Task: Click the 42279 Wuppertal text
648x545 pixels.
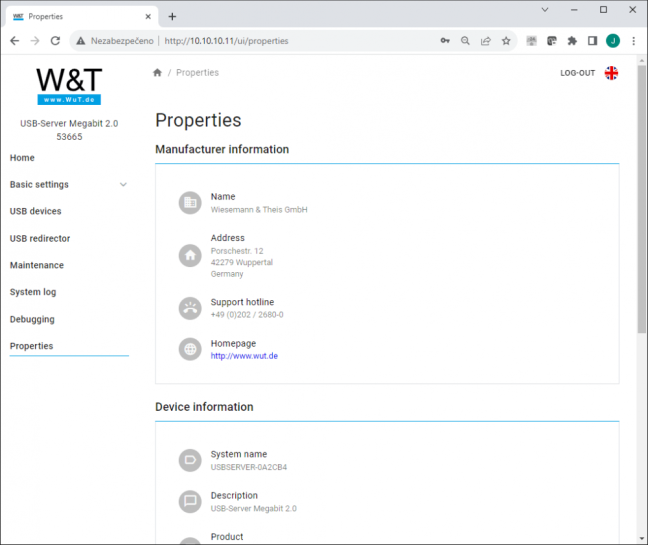Action: pyautogui.click(x=242, y=262)
